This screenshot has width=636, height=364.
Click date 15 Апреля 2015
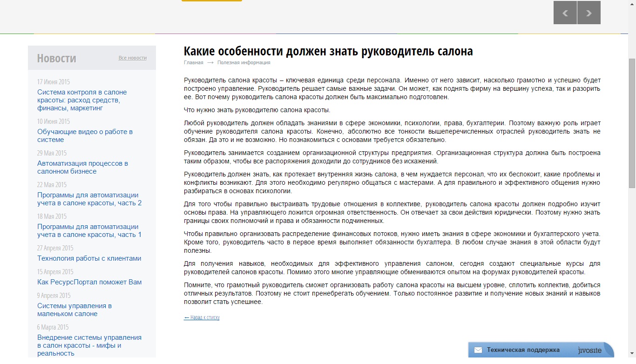point(55,272)
